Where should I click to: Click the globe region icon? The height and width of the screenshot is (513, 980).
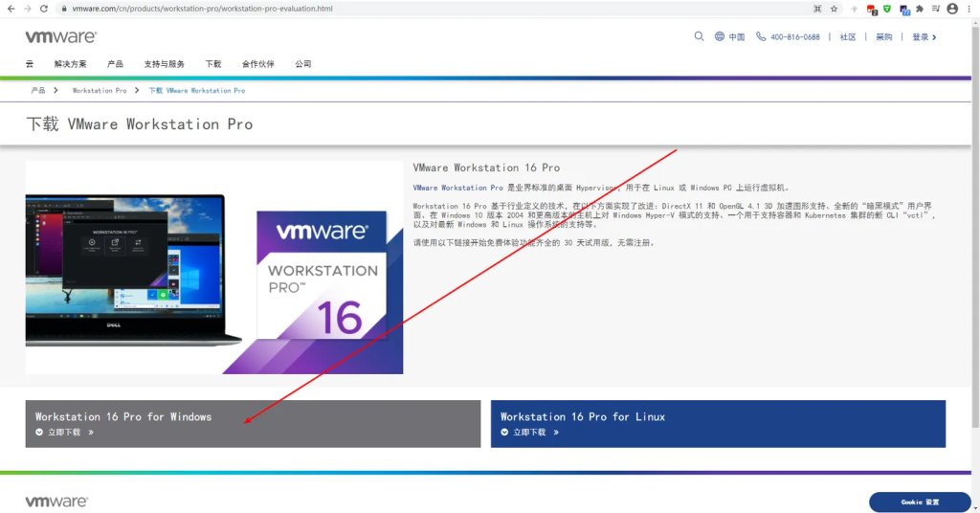pyautogui.click(x=720, y=36)
